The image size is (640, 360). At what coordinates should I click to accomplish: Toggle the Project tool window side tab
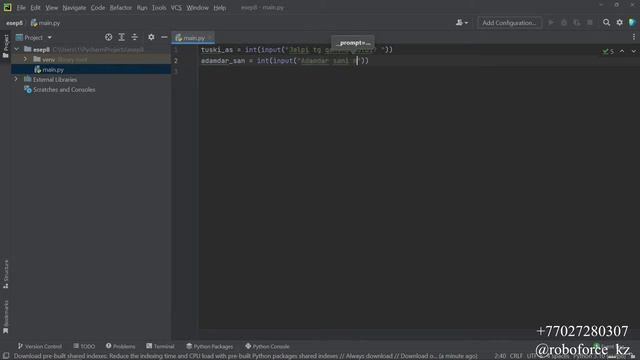click(5, 46)
